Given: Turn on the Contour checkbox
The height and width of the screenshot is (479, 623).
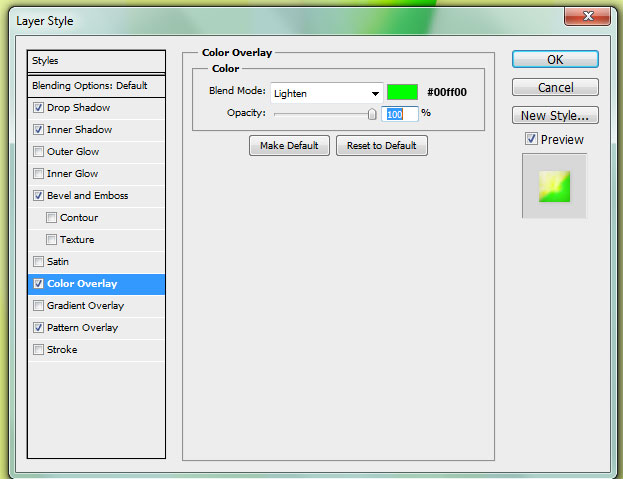Looking at the screenshot, I should pos(52,218).
